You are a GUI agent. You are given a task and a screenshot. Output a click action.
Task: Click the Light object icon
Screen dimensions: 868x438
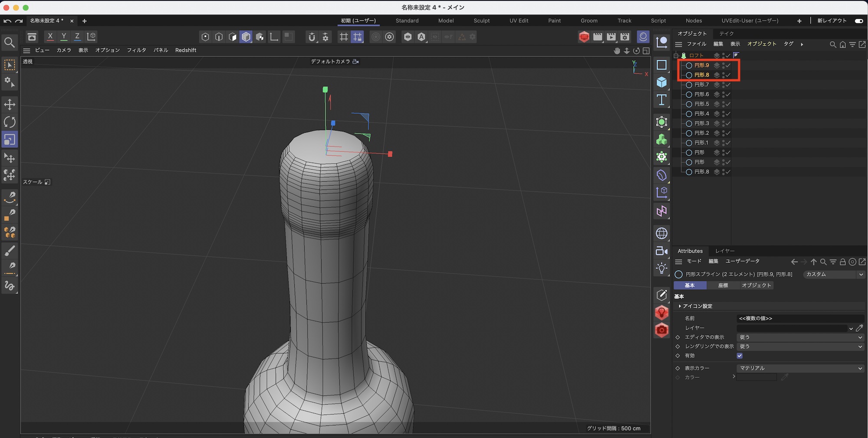(661, 268)
